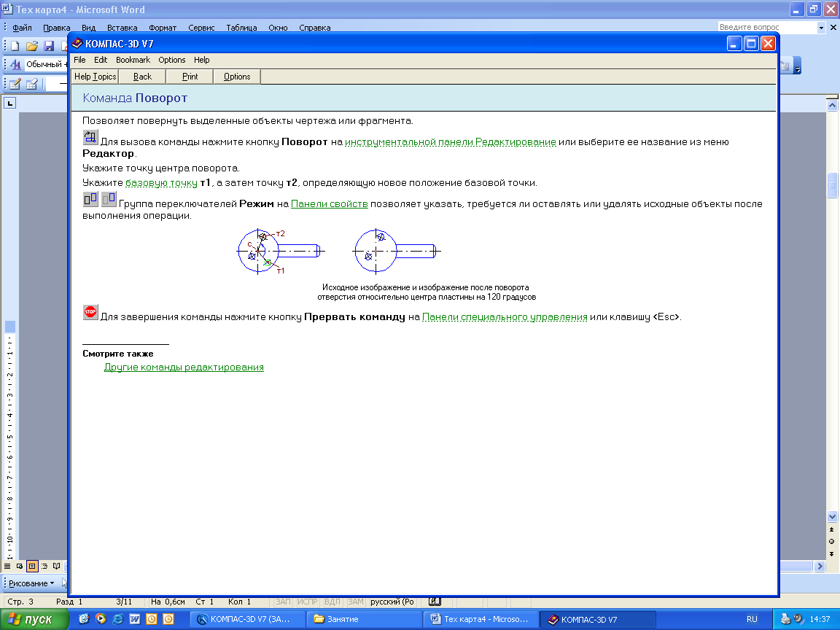Click the red STOP icon in help
This screenshot has height=630, width=840.
tap(90, 312)
